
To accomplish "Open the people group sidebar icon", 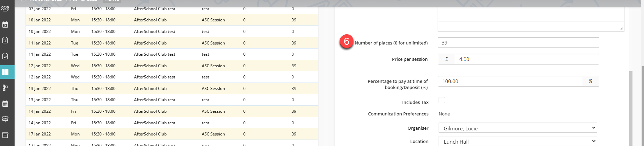I will [x=5, y=8].
